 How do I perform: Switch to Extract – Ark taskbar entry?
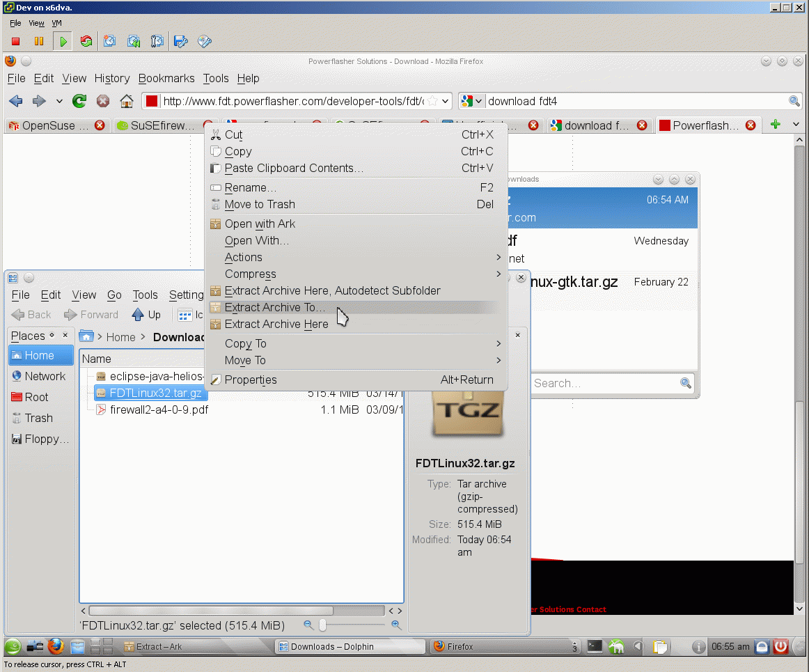pyautogui.click(x=196, y=646)
